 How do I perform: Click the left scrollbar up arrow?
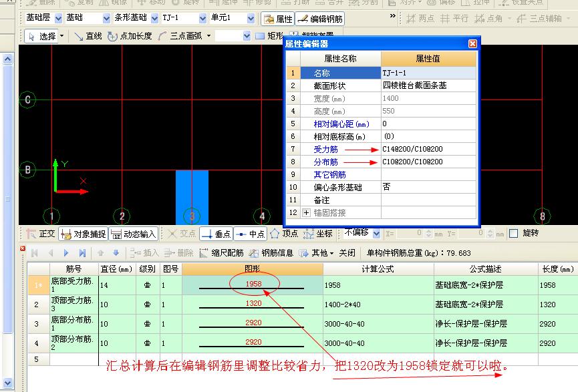click(x=8, y=59)
